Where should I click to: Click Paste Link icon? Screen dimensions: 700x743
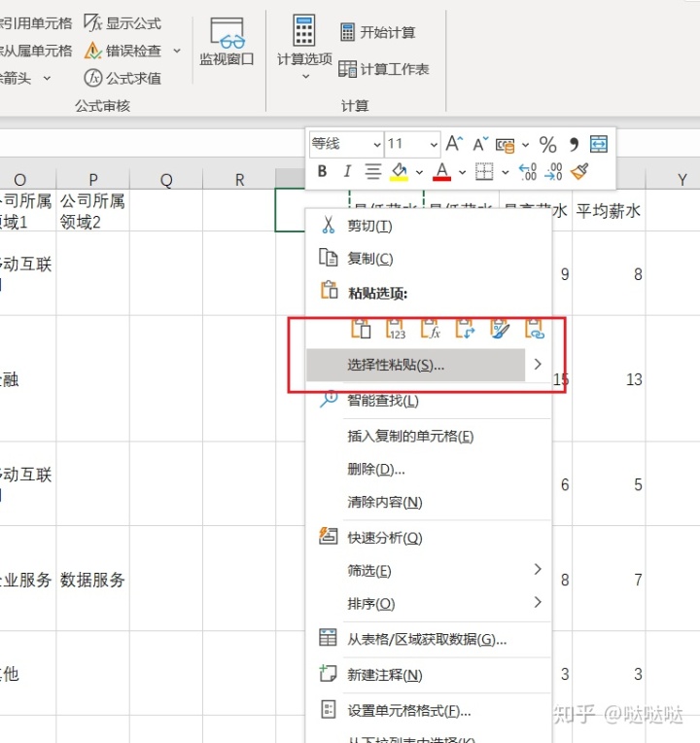(x=535, y=328)
